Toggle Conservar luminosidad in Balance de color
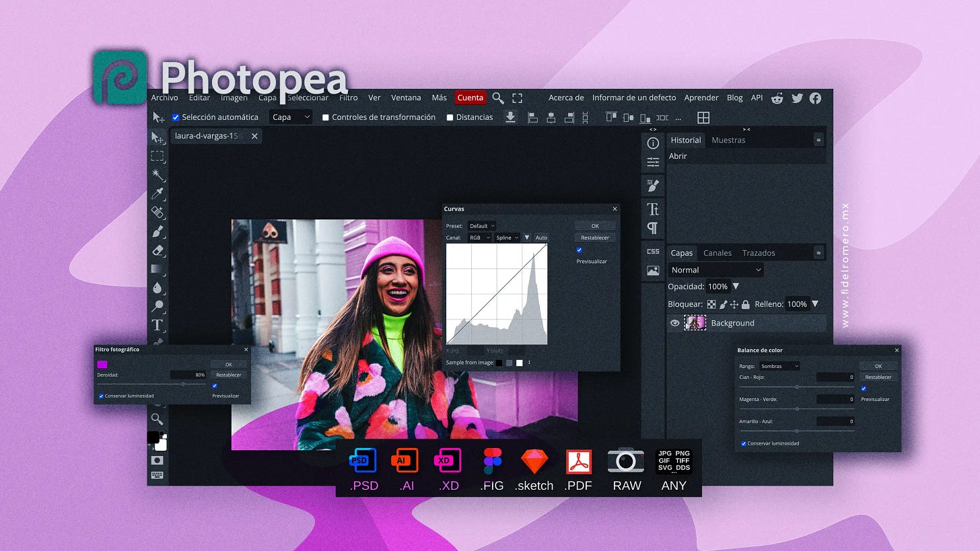The image size is (980, 551). coord(744,443)
